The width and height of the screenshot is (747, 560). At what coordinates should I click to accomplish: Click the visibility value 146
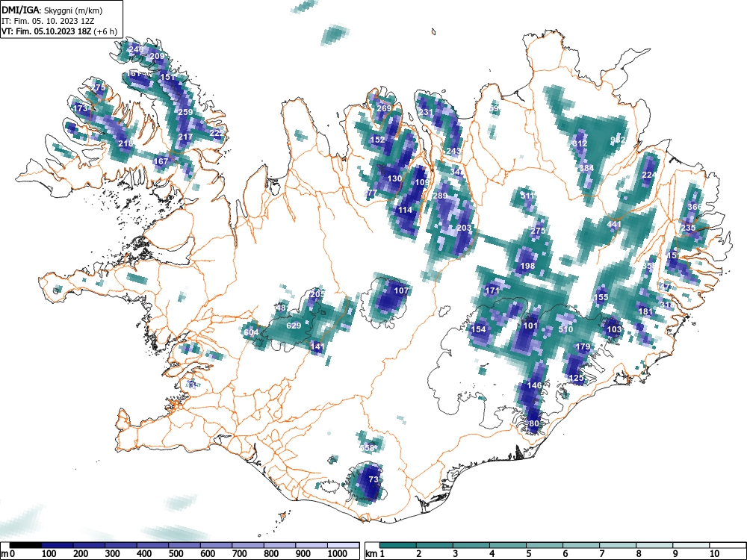click(x=535, y=385)
